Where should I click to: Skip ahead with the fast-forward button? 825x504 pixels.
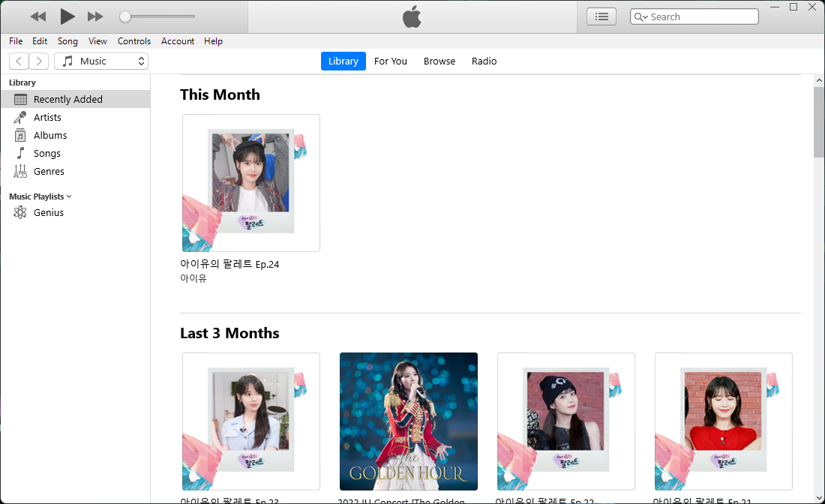(x=95, y=16)
